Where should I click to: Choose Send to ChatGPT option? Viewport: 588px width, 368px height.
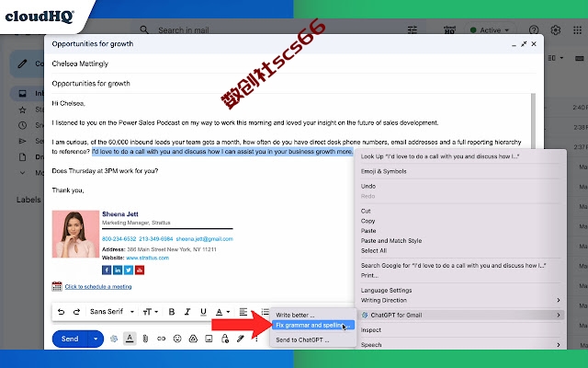tap(302, 339)
